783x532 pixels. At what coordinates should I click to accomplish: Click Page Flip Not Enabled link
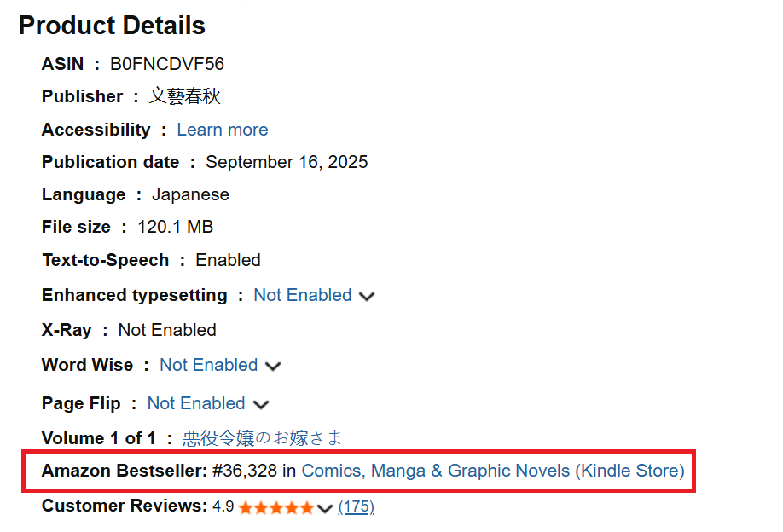196,403
